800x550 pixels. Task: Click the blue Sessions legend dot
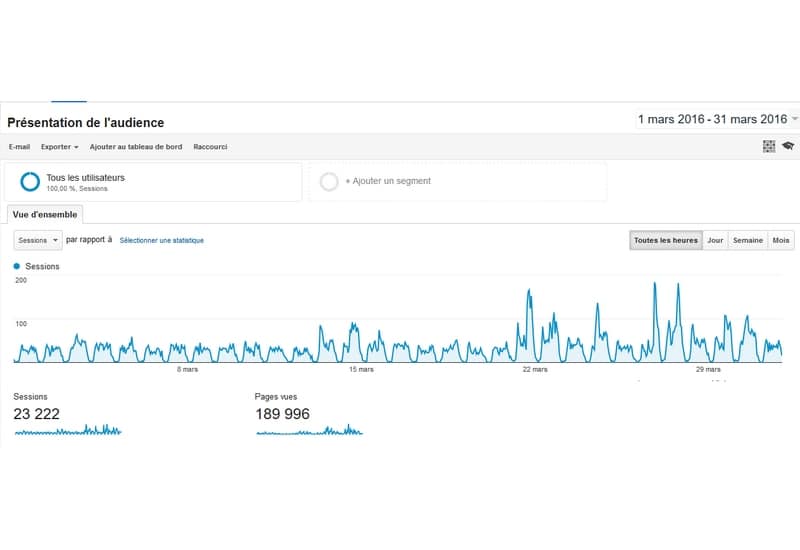coord(17,266)
